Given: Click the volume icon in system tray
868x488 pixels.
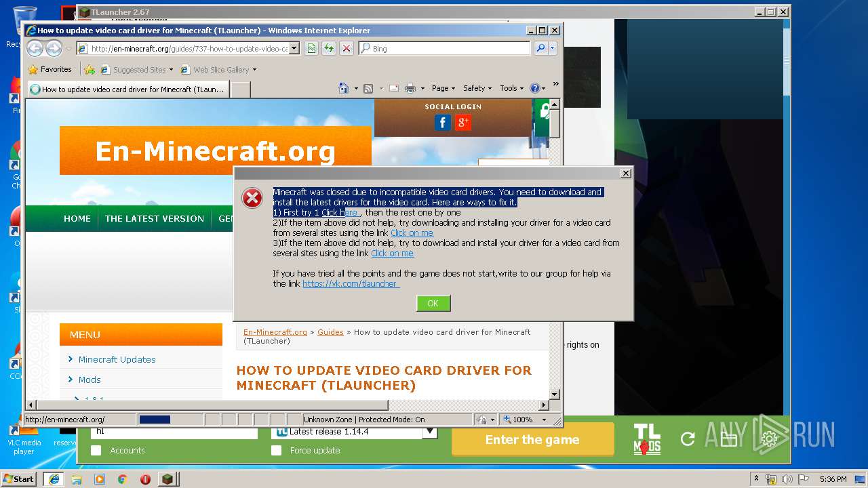Looking at the screenshot, I should [x=787, y=479].
